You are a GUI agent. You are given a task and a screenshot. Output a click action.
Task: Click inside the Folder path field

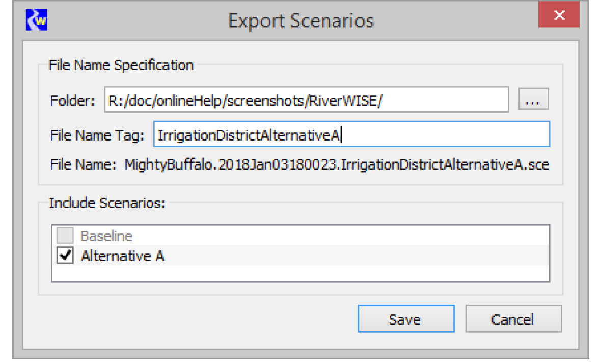point(306,100)
